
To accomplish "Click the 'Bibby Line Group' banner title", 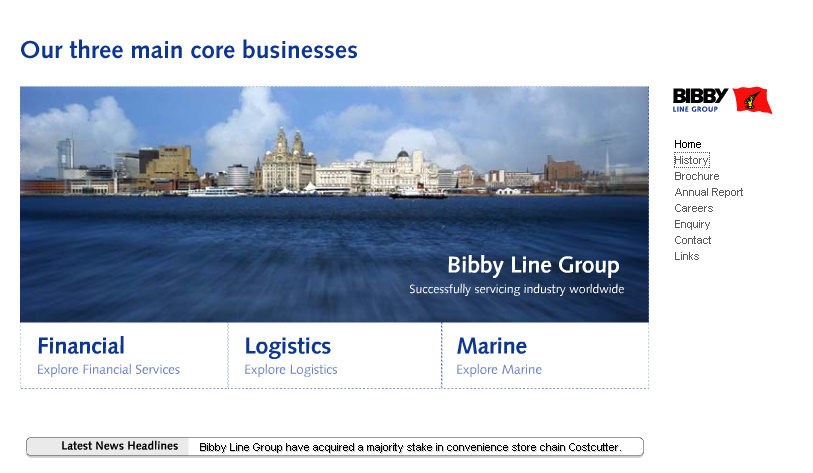I will coord(533,266).
